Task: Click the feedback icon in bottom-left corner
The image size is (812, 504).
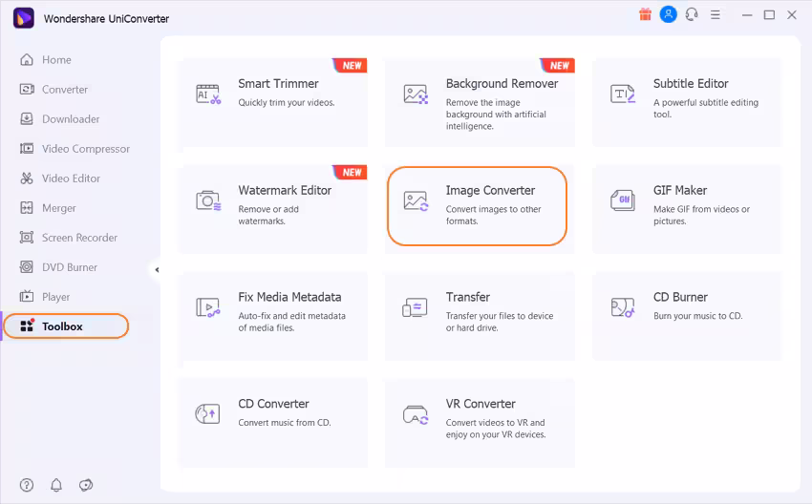Action: click(86, 485)
